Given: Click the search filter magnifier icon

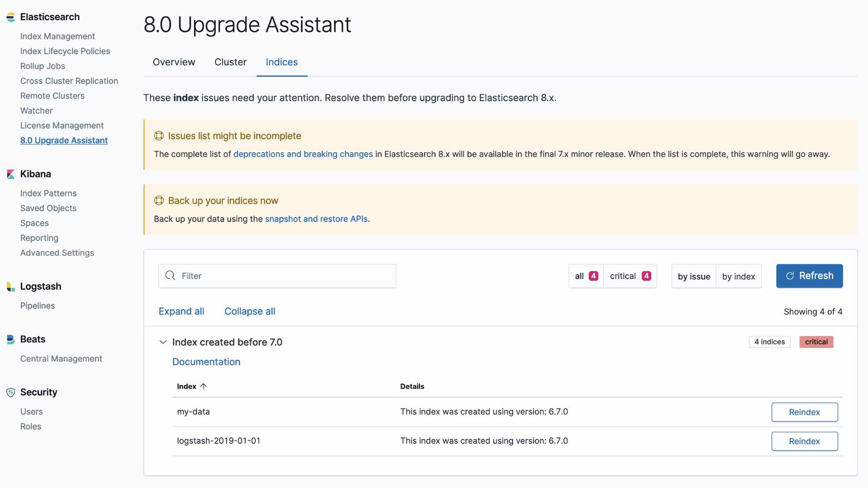Looking at the screenshot, I should pos(170,275).
